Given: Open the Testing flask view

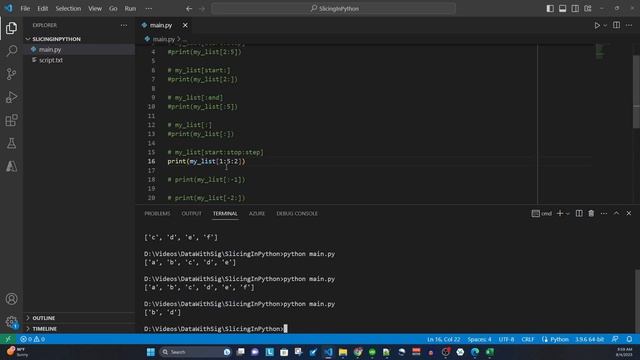Looking at the screenshot, I should pyautogui.click(x=11, y=143).
